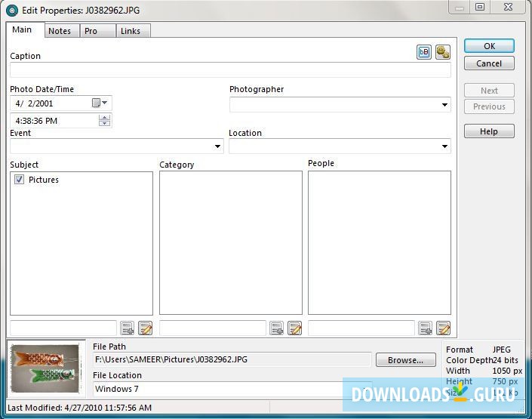Decrease the time using the down spinner arrow
Viewport: 532px width, 419px height.
tap(104, 123)
